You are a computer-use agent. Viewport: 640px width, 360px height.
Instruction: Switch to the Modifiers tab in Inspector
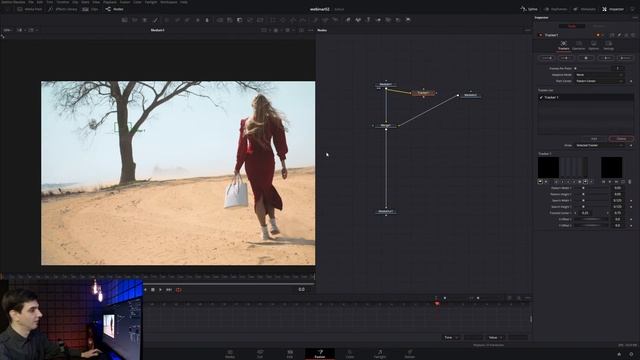[598, 26]
